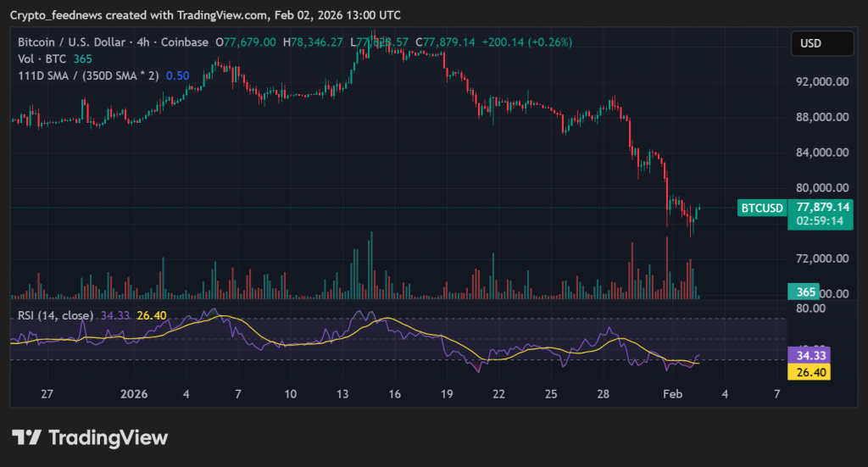This screenshot has height=467, width=868.
Task: Click the 4h timeframe label
Action: 142,42
